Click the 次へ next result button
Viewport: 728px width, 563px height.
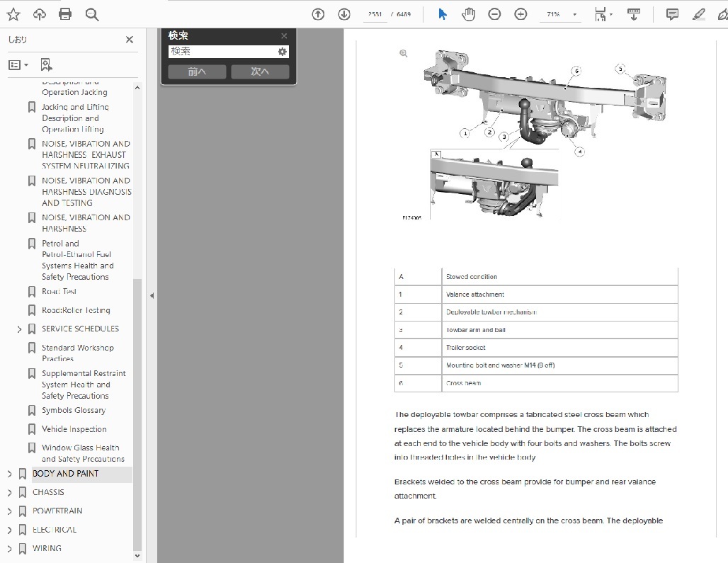(260, 72)
